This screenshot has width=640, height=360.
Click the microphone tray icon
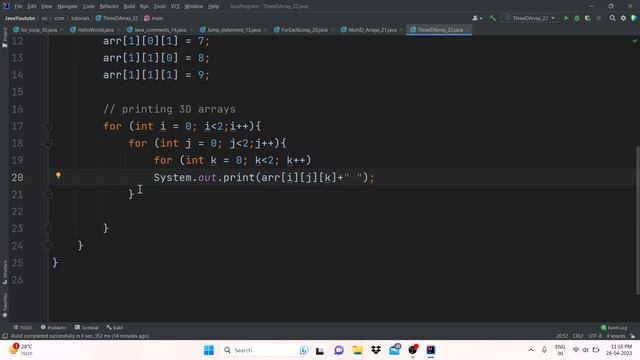coord(544,350)
